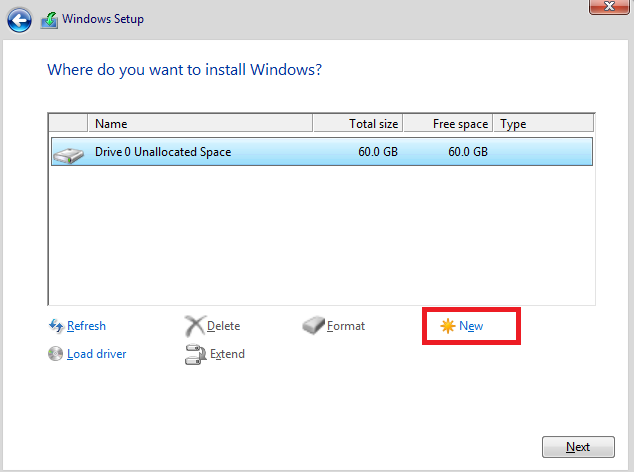Go back with the blue arrow button
The height and width of the screenshot is (472, 634).
click(x=19, y=20)
